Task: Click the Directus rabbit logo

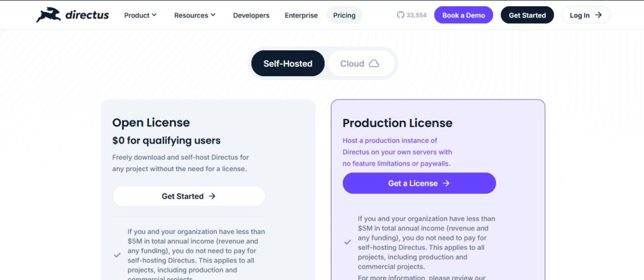Action: [48, 15]
